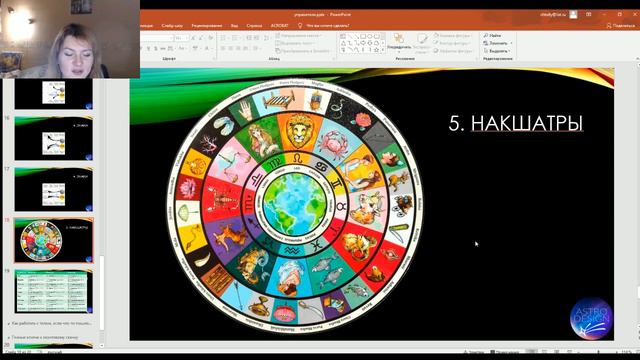Open the ribbon display options icon
This screenshot has width=640, height=360.
[589, 14]
